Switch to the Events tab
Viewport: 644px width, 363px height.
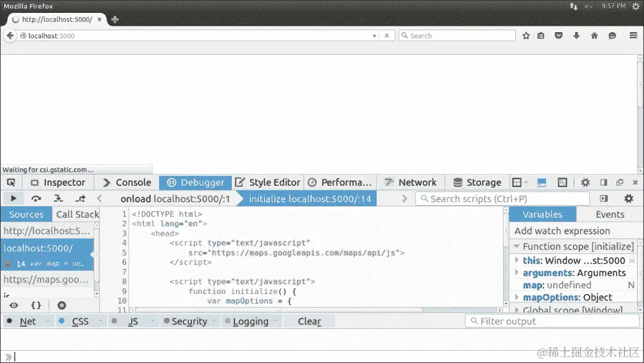(x=610, y=214)
